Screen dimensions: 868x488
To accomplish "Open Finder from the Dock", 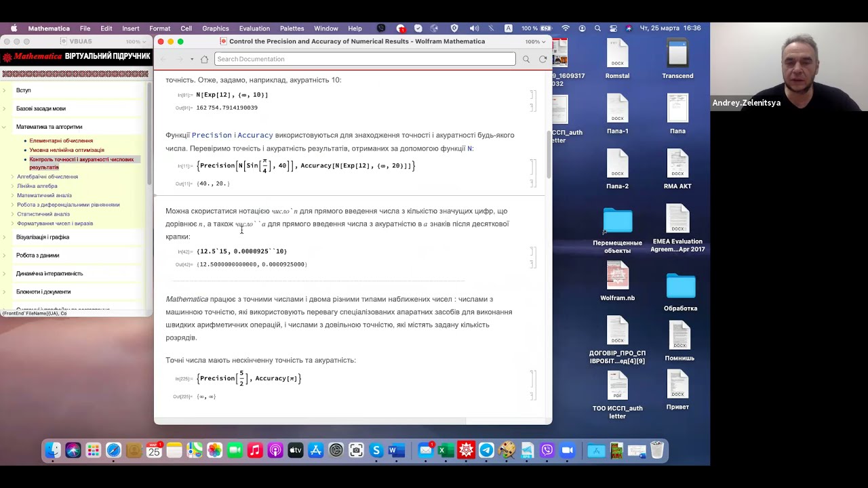I will coord(54,450).
